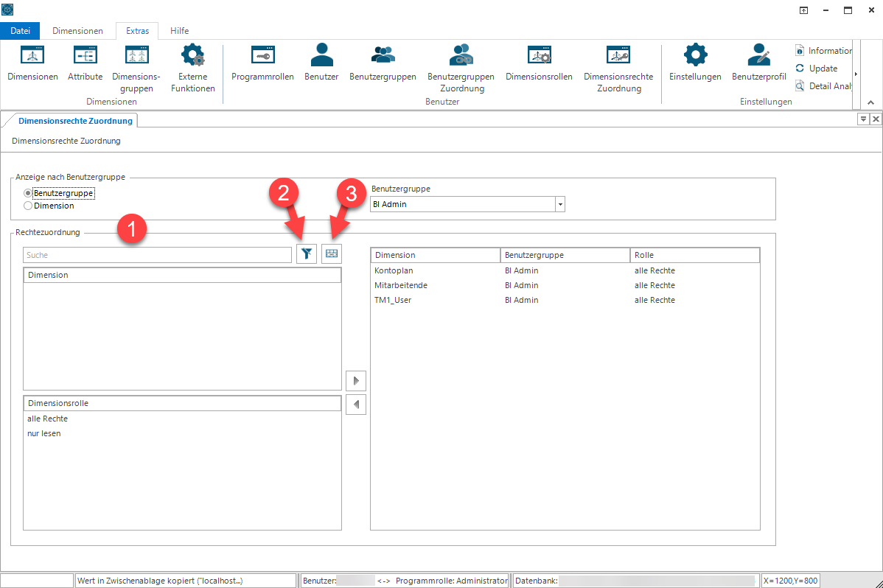Open the Einstellungen gear icon
This screenshot has height=588, width=883.
[695, 55]
